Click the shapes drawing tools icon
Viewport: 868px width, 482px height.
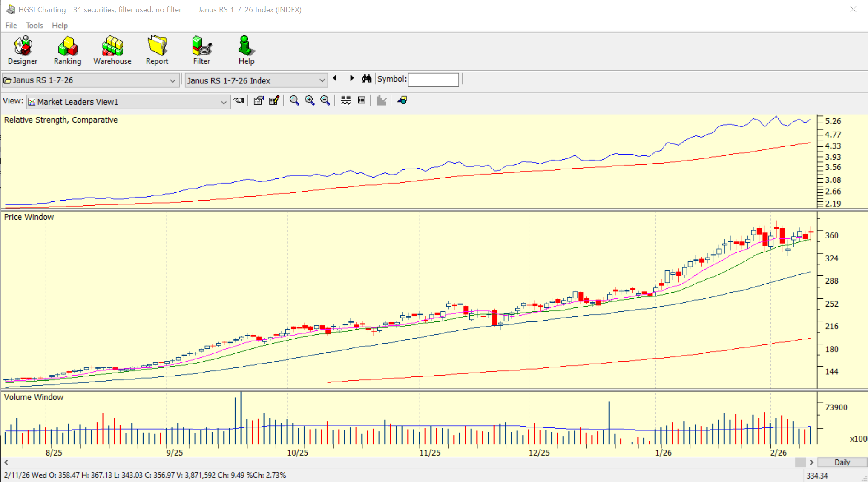402,100
